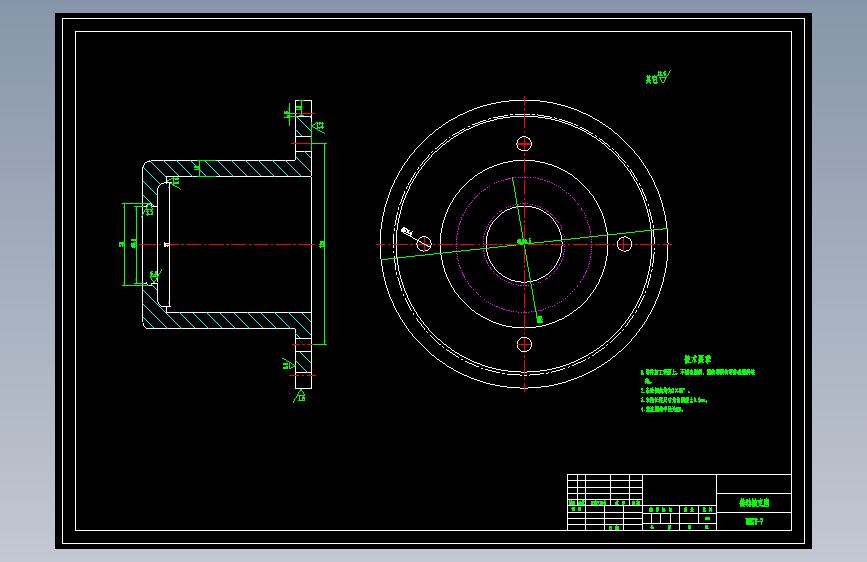Select the upper flange hatch in section view
Viewport: 867px width, 562px height.
303,128
